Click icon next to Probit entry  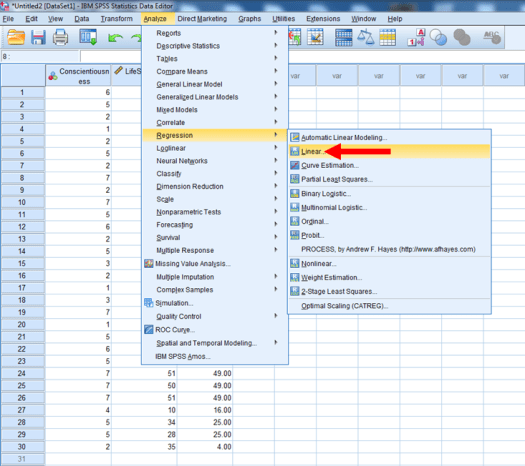(x=295, y=235)
